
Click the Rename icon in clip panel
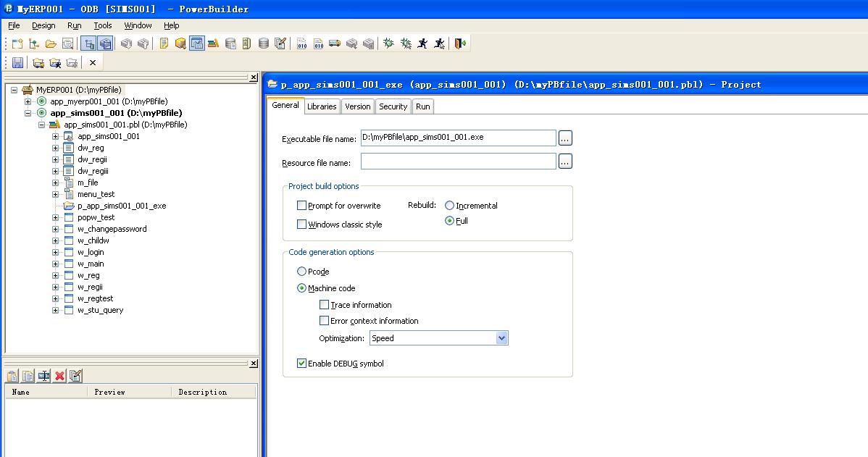point(43,376)
